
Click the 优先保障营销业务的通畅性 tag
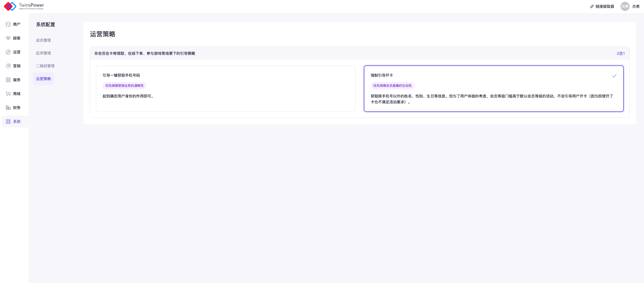click(x=124, y=86)
